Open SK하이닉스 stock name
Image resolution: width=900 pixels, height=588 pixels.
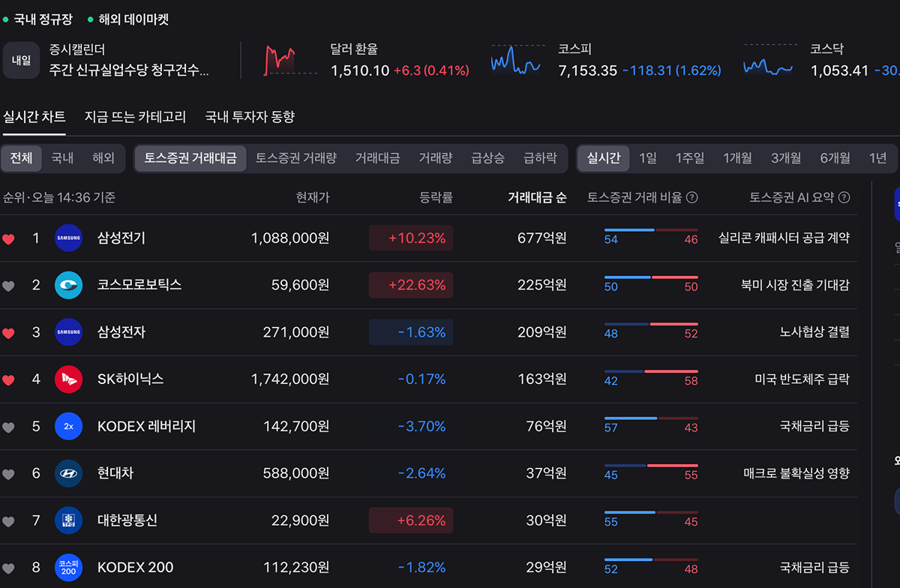click(x=130, y=379)
